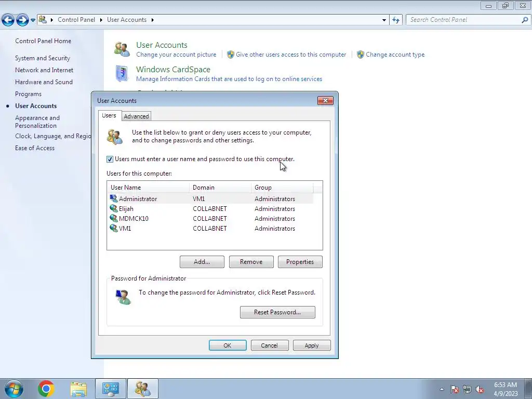
Task: Toggle Users must enter user name and password
Action: click(x=110, y=159)
